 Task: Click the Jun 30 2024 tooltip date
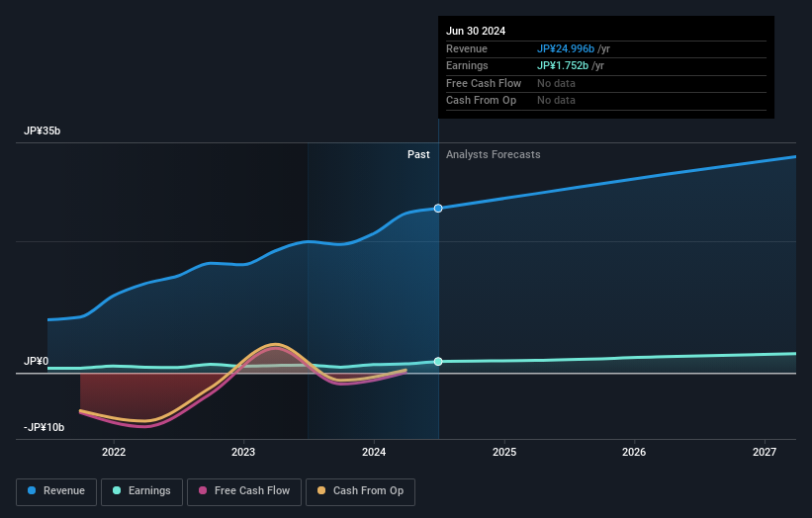(476, 31)
